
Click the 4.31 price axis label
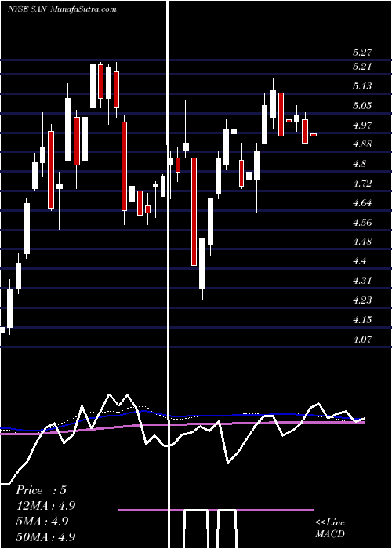[362, 281]
